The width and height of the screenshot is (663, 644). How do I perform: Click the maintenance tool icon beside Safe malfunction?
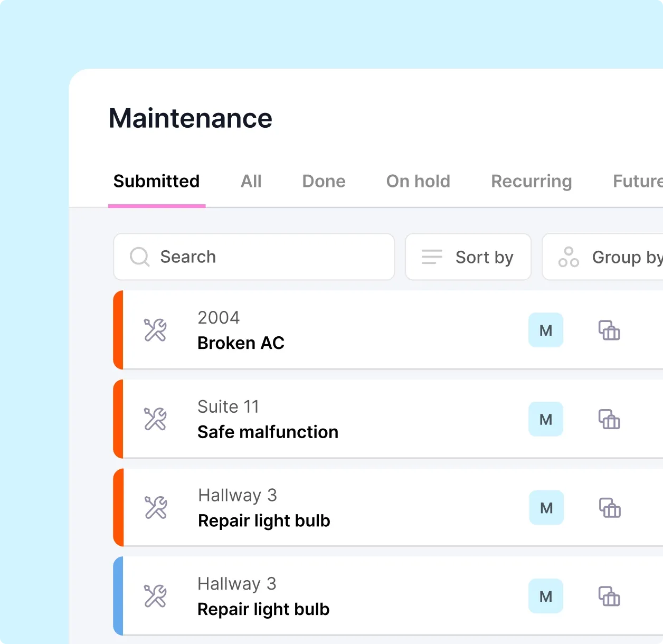coord(155,419)
